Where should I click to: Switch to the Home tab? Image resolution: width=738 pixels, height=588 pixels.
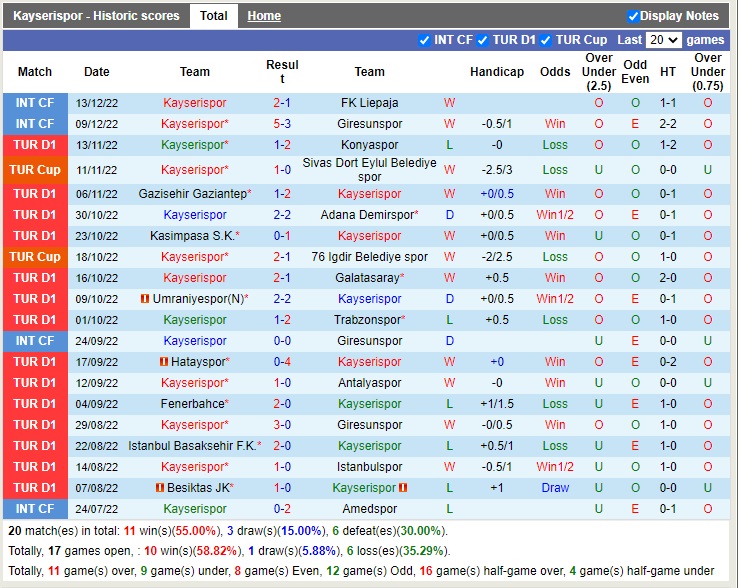coord(264,16)
